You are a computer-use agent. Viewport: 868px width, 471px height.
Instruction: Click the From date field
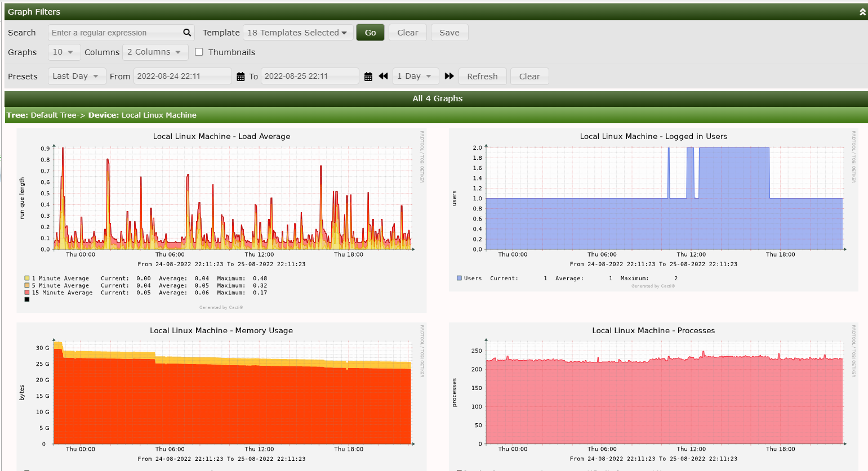pos(182,76)
